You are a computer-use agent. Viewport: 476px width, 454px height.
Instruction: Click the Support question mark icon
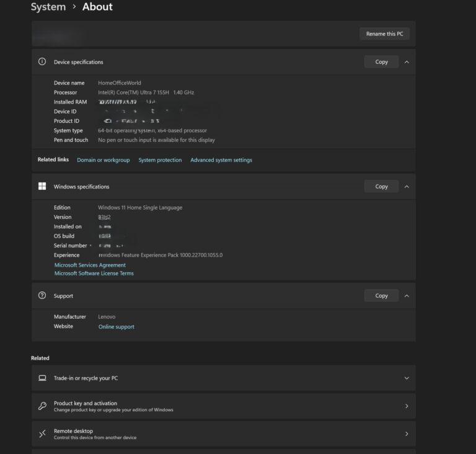coord(42,296)
